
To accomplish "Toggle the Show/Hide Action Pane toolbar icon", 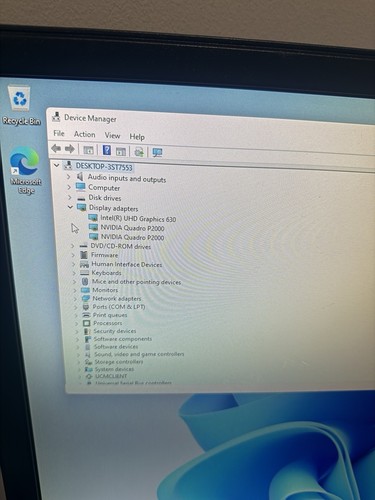I will (x=121, y=152).
